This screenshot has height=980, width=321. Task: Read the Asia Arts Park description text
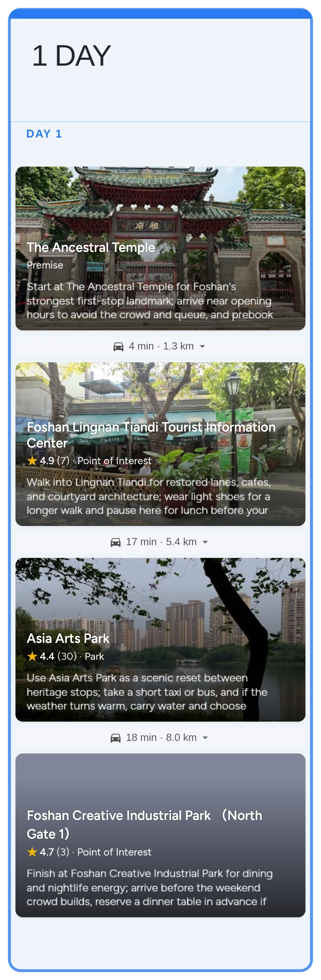point(147,692)
